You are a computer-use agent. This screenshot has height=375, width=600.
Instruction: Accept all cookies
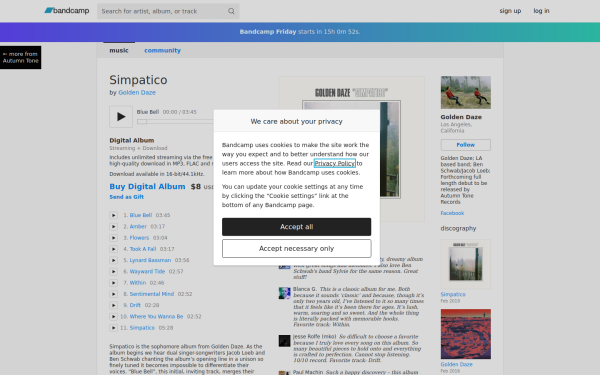pyautogui.click(x=297, y=227)
